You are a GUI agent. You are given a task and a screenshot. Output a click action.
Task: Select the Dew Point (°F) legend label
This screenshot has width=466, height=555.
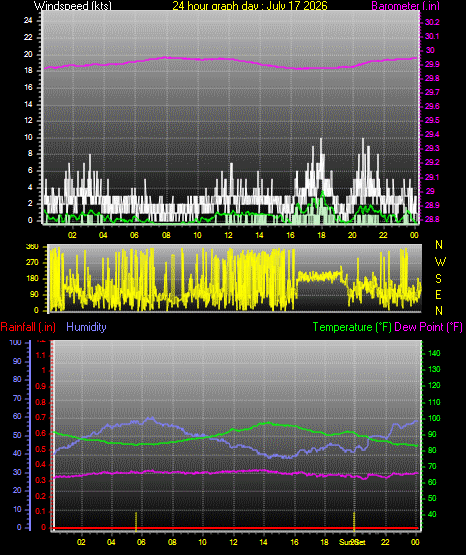point(428,327)
